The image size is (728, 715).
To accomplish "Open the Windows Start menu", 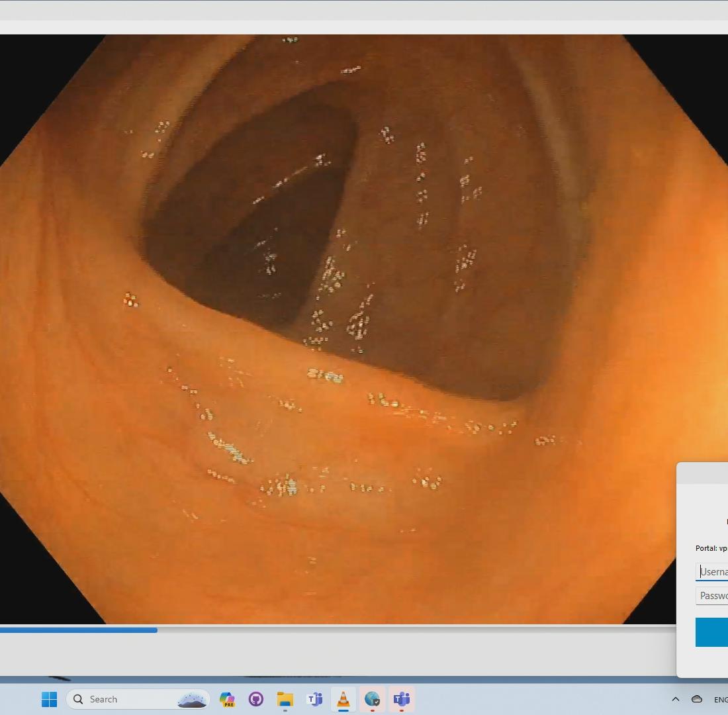I will (49, 699).
